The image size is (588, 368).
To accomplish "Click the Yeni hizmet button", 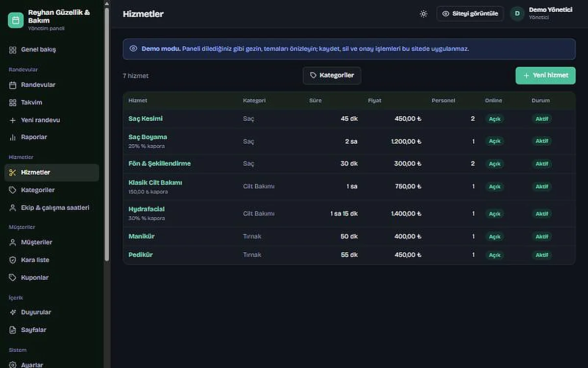I will coord(545,76).
